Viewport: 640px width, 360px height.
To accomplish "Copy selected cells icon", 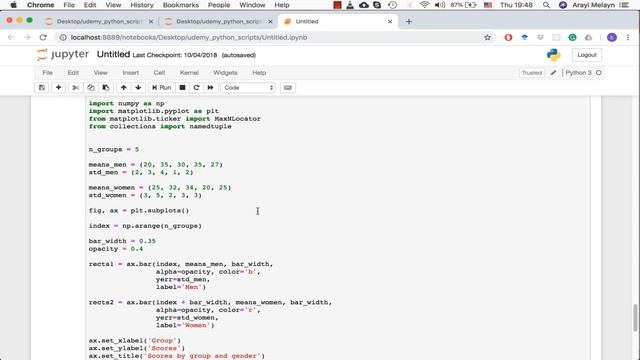I will (91, 88).
